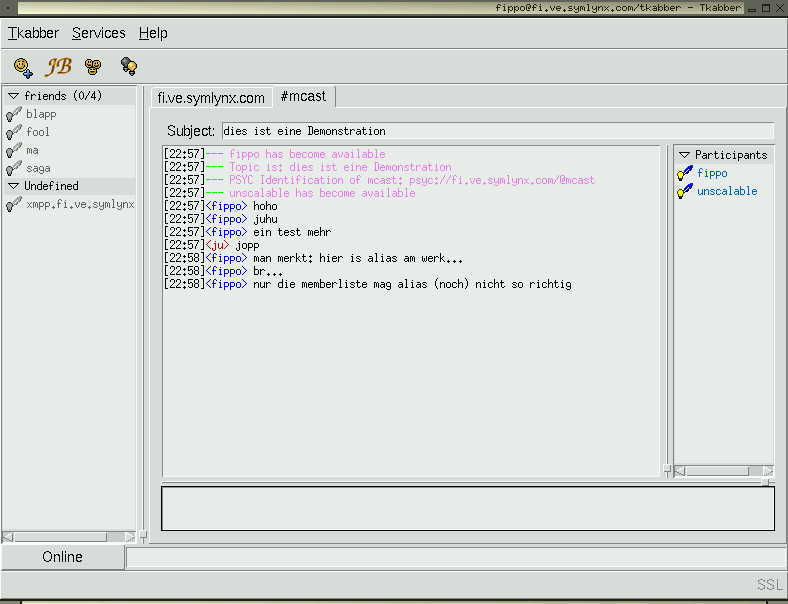Click the 'fippo has become available' message

[x=307, y=154]
